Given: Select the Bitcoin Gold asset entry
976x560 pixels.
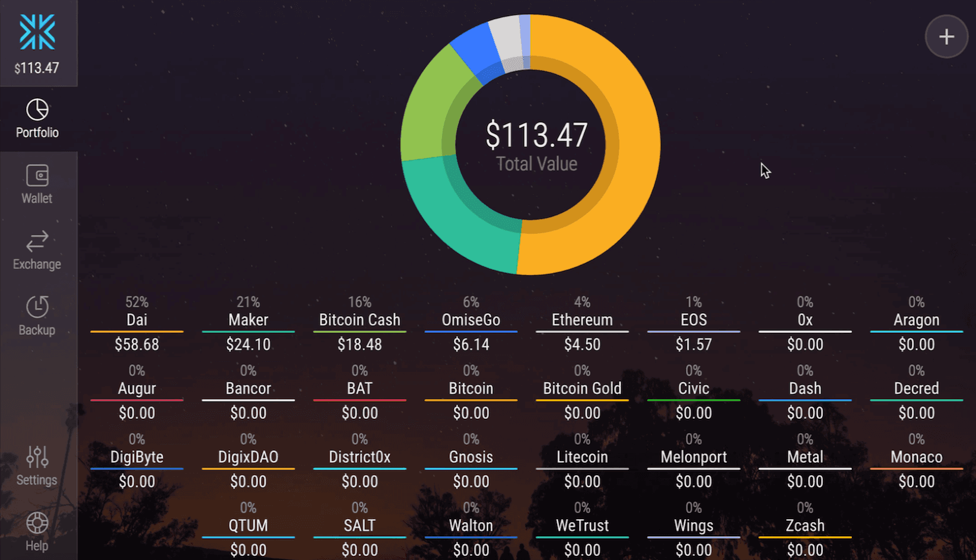Looking at the screenshot, I should [x=582, y=392].
